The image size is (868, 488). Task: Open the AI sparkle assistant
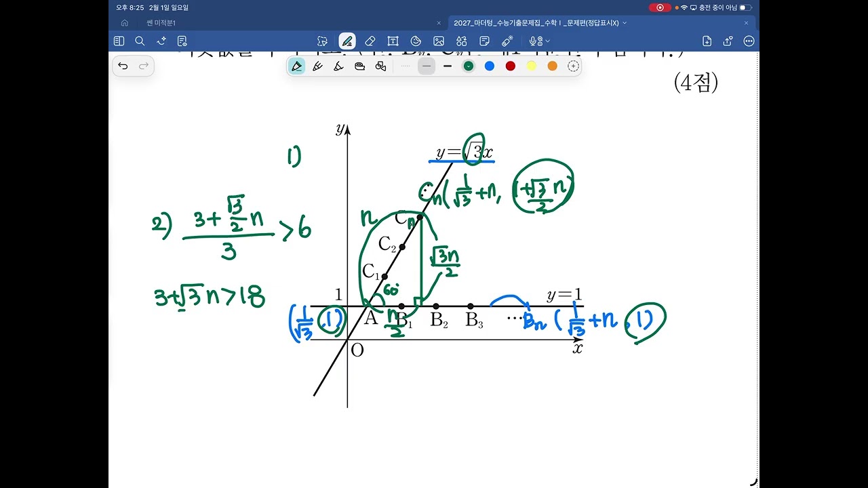point(161,41)
